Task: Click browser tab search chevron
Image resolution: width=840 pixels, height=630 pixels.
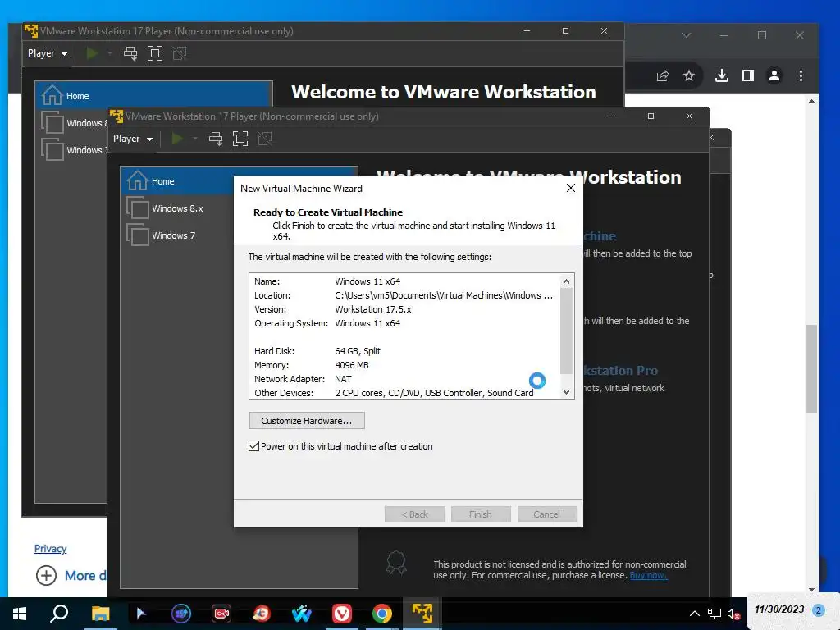Action: click(x=687, y=35)
